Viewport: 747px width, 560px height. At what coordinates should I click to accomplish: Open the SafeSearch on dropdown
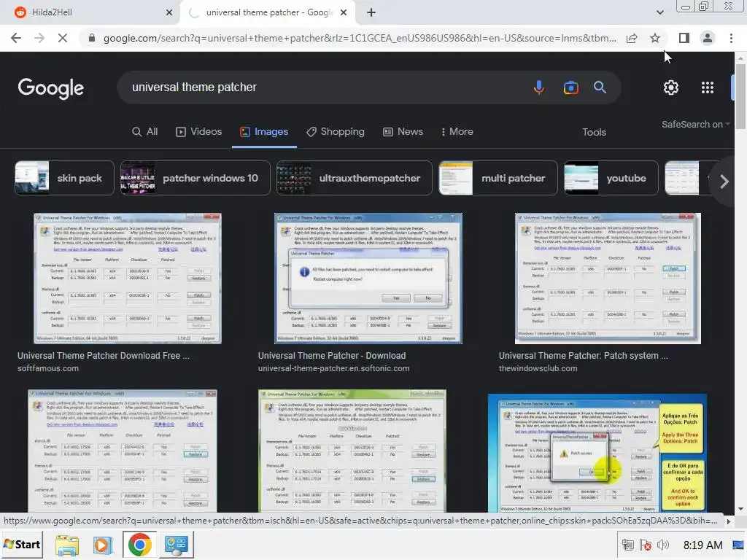pos(695,124)
